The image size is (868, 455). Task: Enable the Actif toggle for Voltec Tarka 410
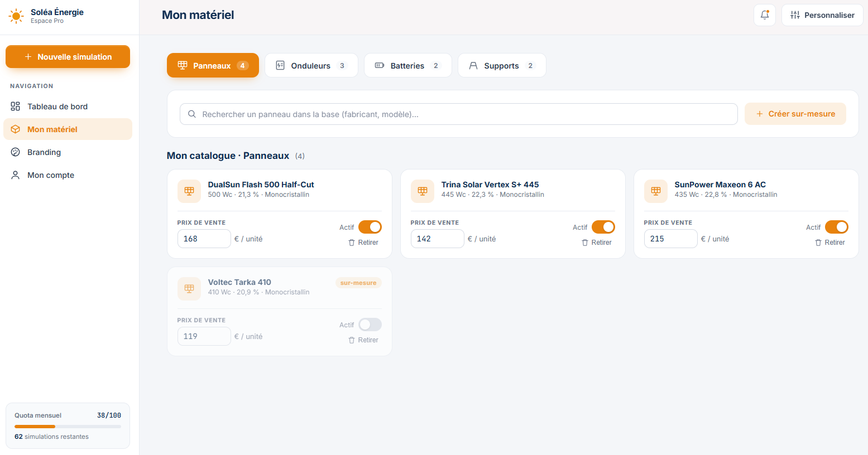(x=370, y=325)
